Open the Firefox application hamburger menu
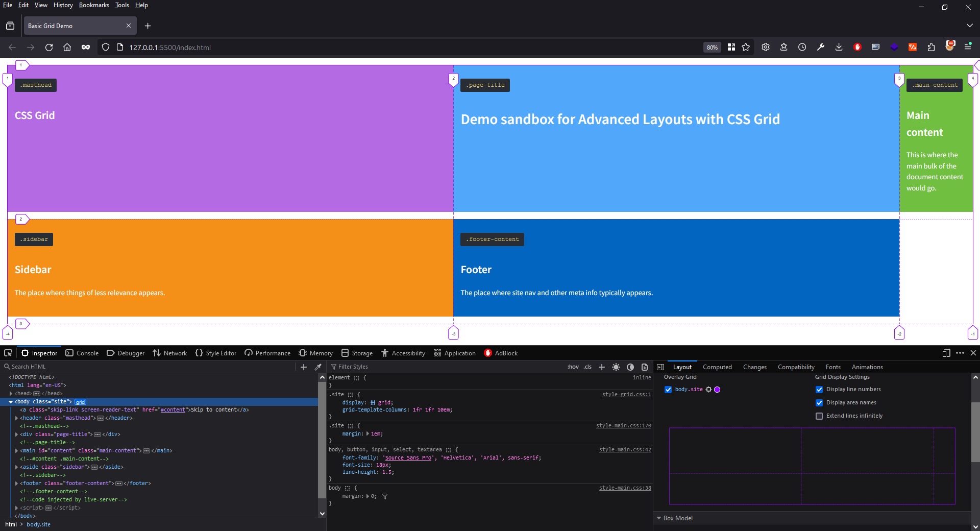Screen dimensions: 980x531 (968, 46)
